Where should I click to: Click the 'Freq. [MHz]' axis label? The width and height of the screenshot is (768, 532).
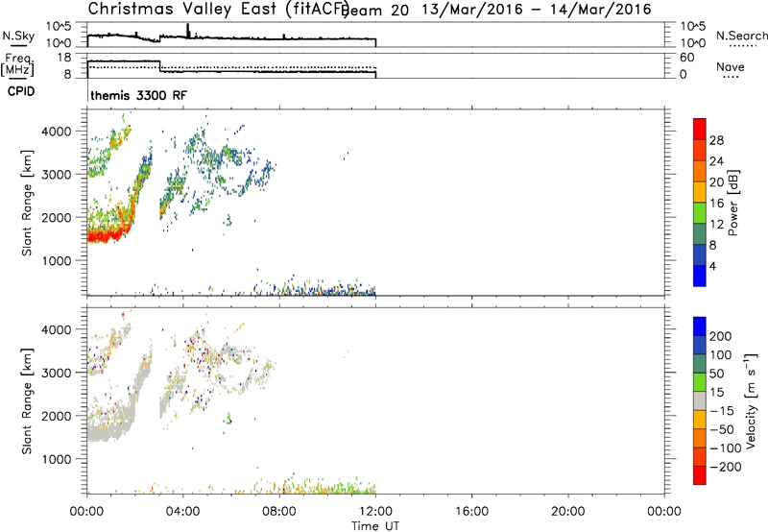[18, 65]
